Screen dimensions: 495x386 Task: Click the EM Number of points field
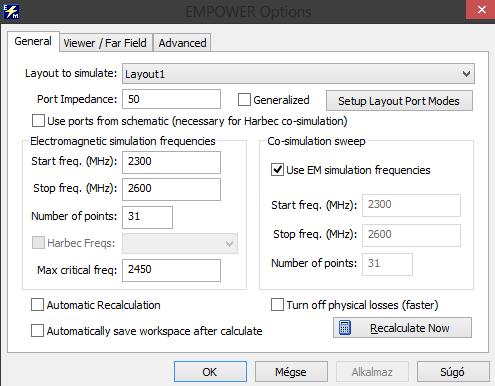pyautogui.click(x=147, y=217)
